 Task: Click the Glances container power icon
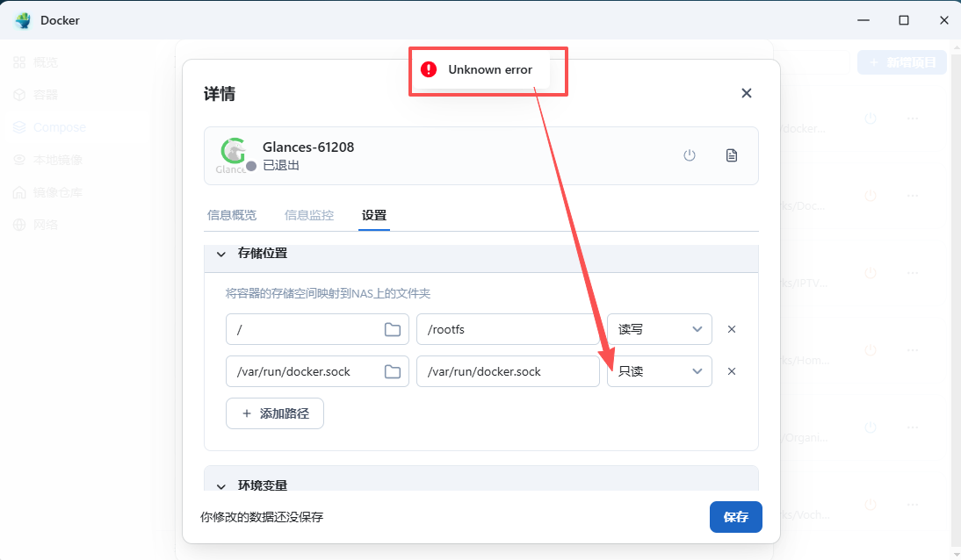click(690, 155)
